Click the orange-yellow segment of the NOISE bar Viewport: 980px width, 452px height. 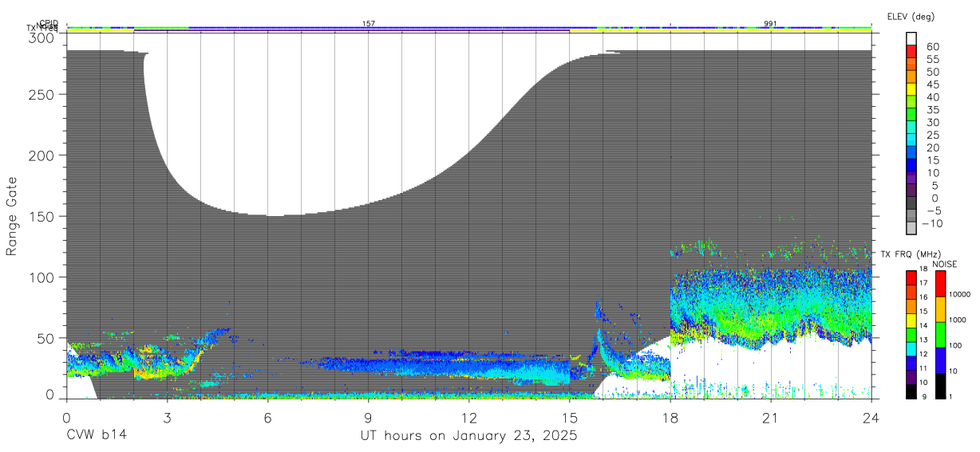coord(940,309)
